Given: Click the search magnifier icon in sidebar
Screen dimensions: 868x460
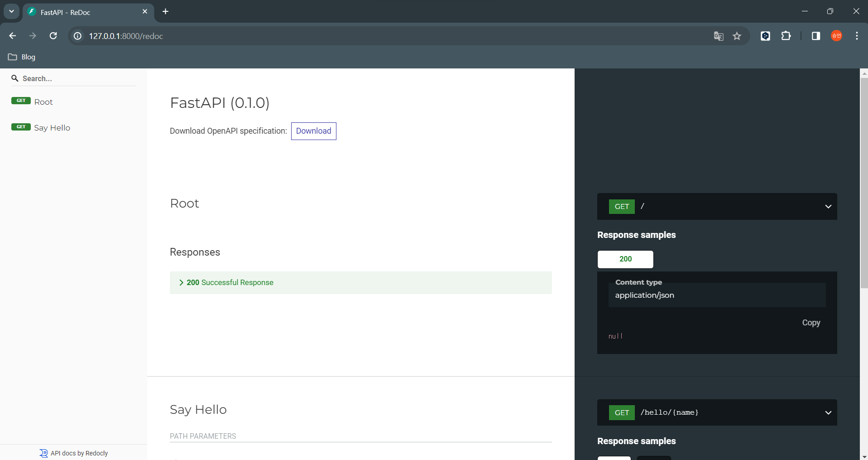Looking at the screenshot, I should pyautogui.click(x=15, y=78).
